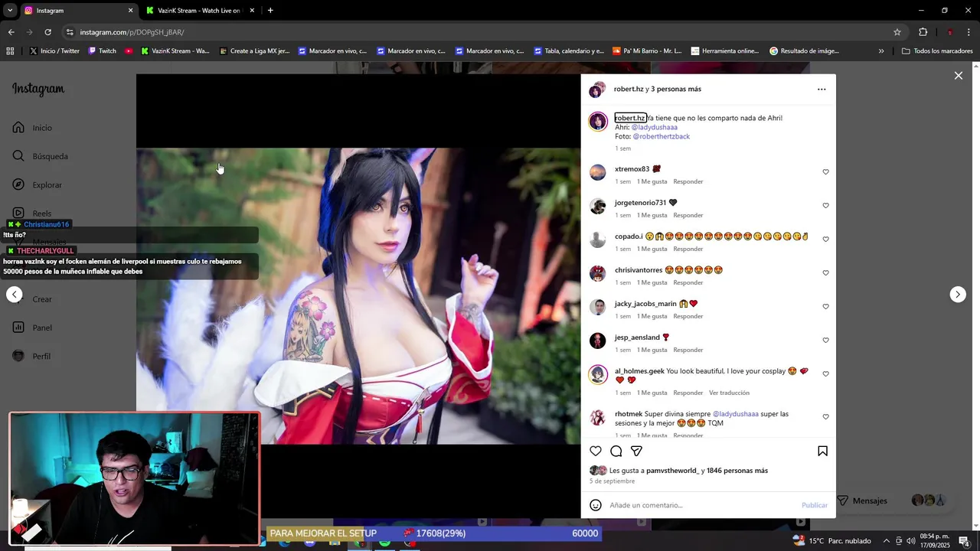Screen dimensions: 980x551
Task: Open robert.hz profile from header
Action: [x=628, y=89]
